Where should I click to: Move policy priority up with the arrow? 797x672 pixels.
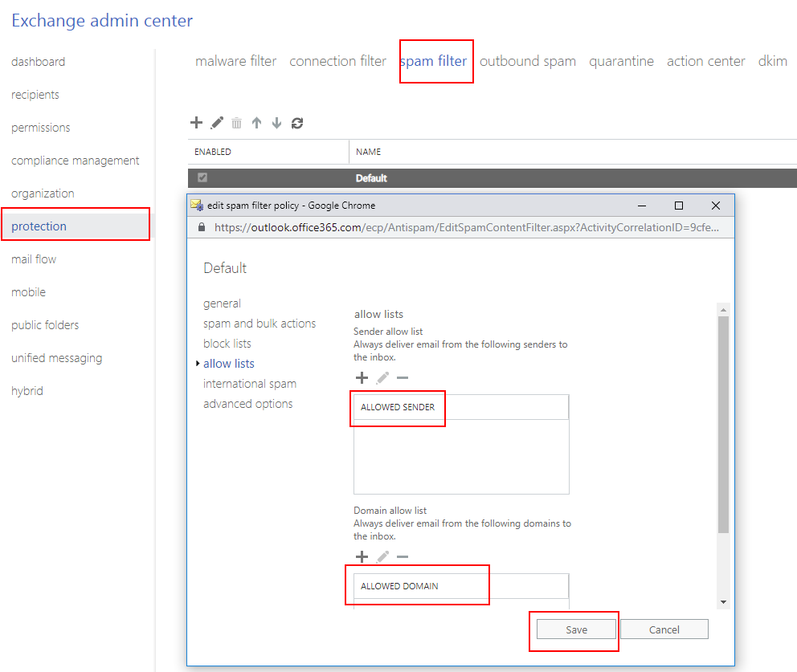(x=256, y=122)
